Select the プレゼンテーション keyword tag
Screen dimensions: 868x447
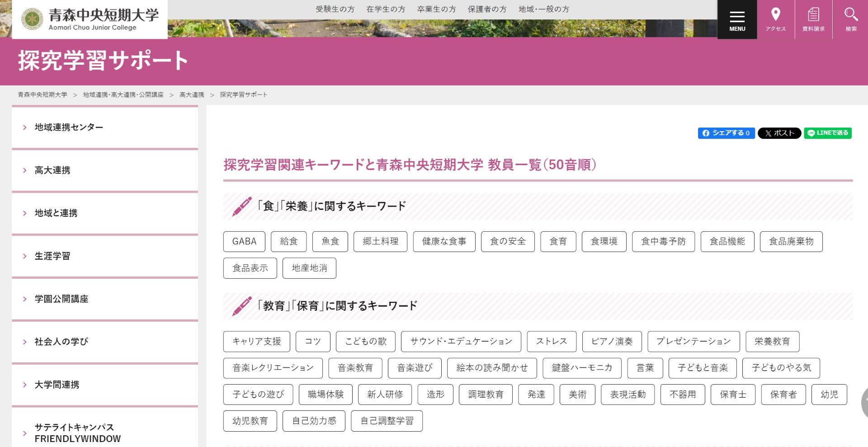pyautogui.click(x=693, y=342)
